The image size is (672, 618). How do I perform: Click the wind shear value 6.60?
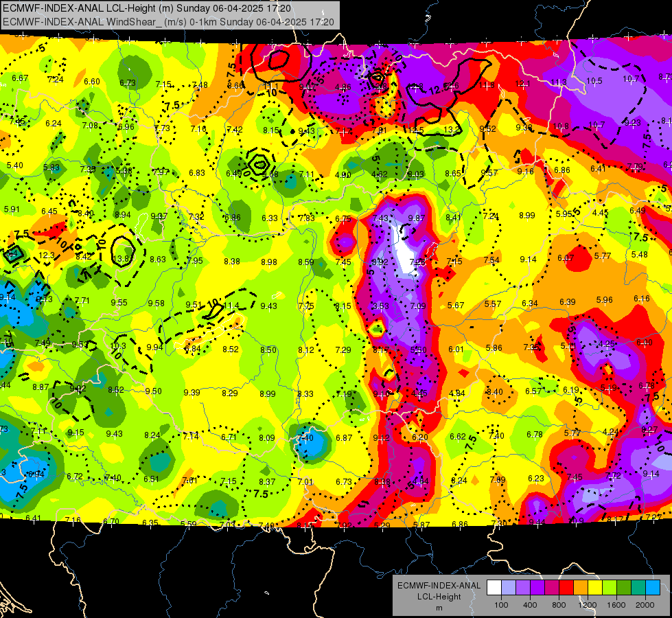coord(92,82)
